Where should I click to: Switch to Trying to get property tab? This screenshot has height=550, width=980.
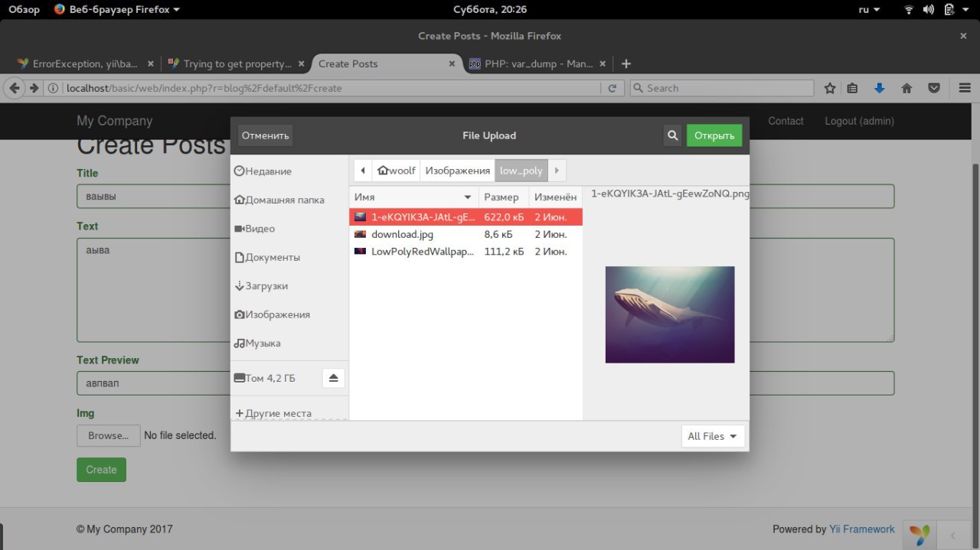(236, 64)
